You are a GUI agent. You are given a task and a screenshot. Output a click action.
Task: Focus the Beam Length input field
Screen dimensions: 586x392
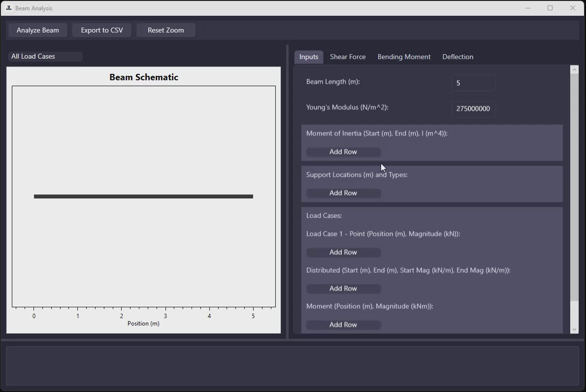[473, 83]
